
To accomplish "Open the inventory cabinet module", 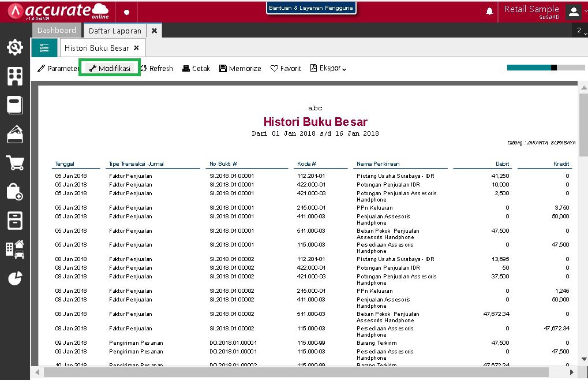I will coord(15,220).
